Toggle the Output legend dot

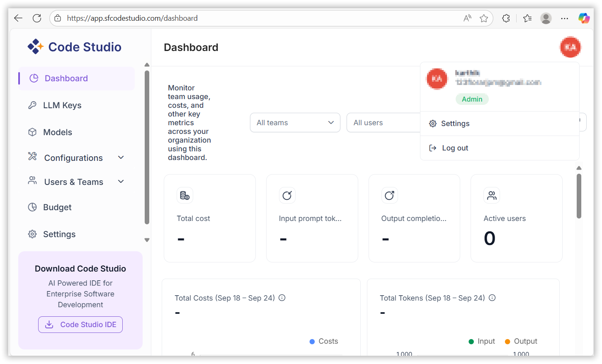[507, 342]
